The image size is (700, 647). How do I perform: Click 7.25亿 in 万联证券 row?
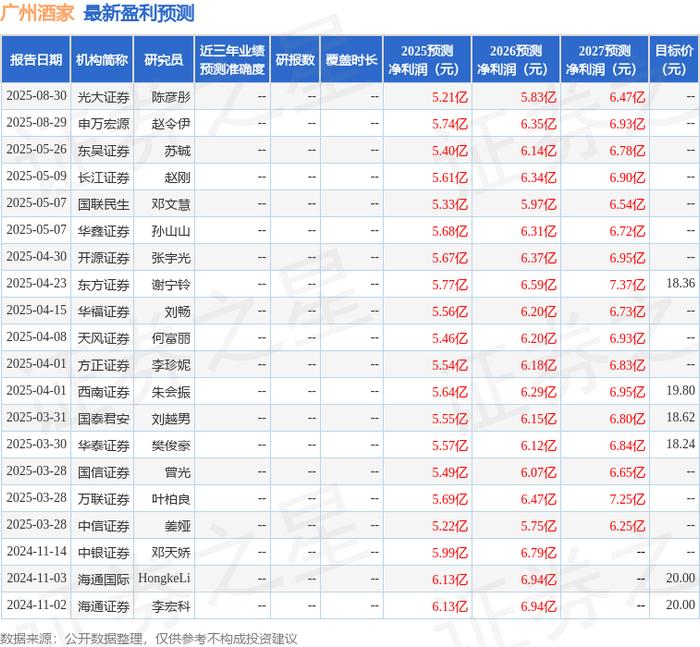pos(627,499)
